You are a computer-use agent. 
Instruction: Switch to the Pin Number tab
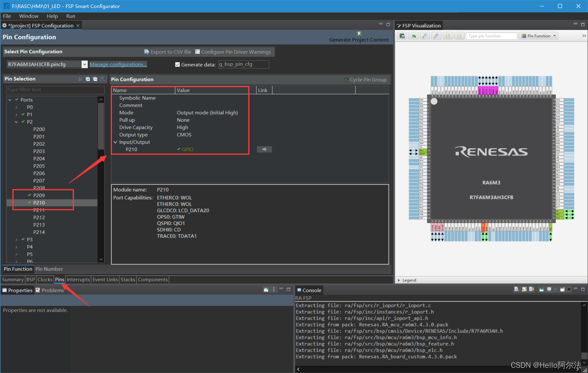[49, 269]
